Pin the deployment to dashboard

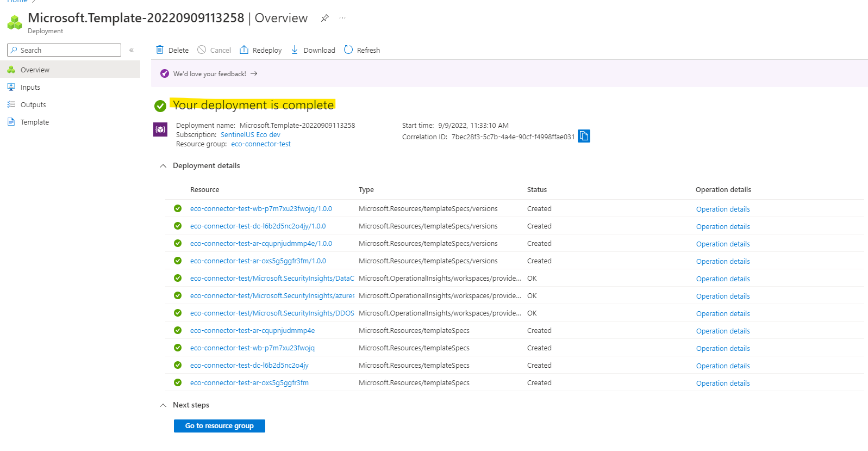(x=324, y=18)
